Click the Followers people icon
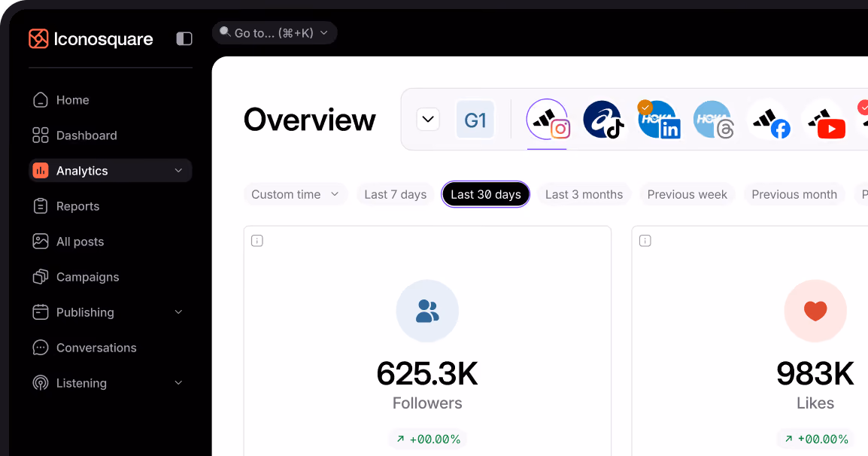868x456 pixels. pos(427,311)
